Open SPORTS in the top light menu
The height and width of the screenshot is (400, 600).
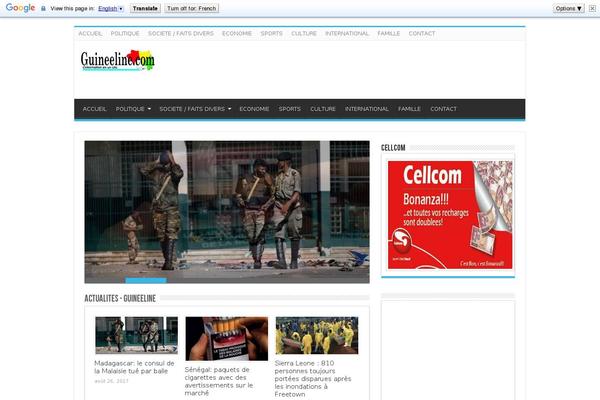click(271, 34)
